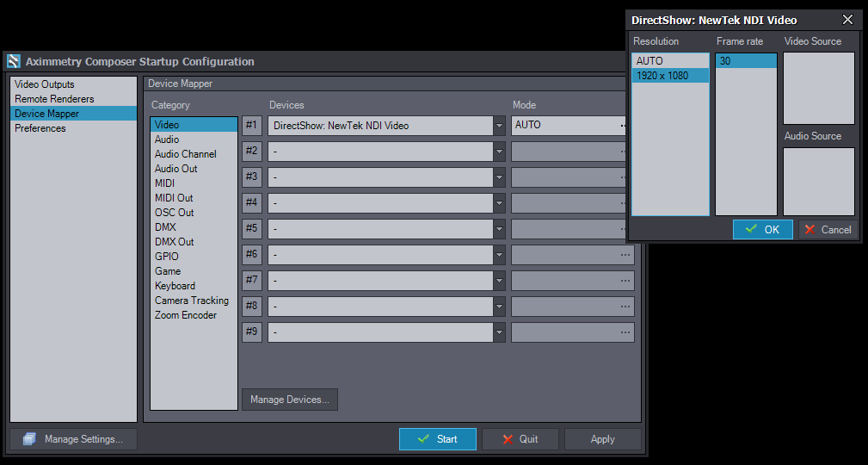Screen dimensions: 868x465
Task: Choose the Audio Out category
Action: tap(175, 169)
